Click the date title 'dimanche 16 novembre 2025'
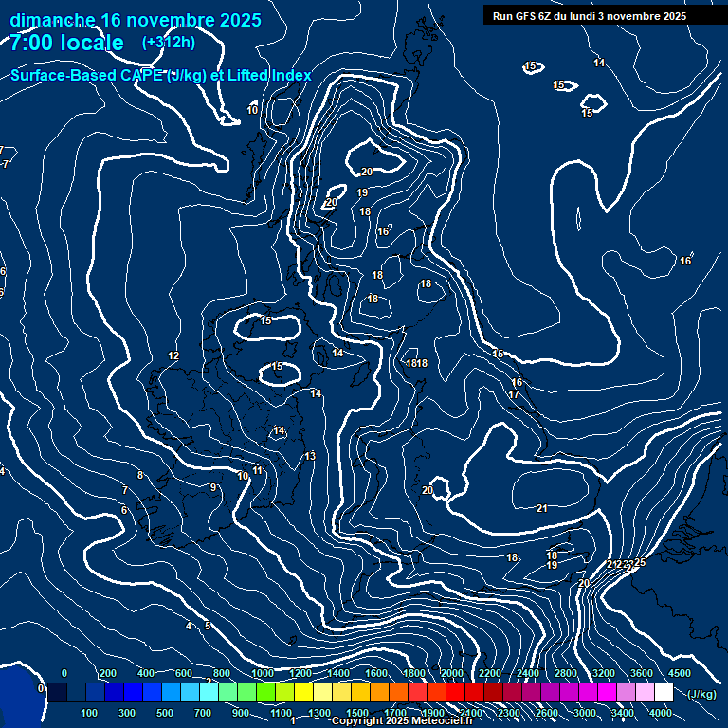 point(136,20)
